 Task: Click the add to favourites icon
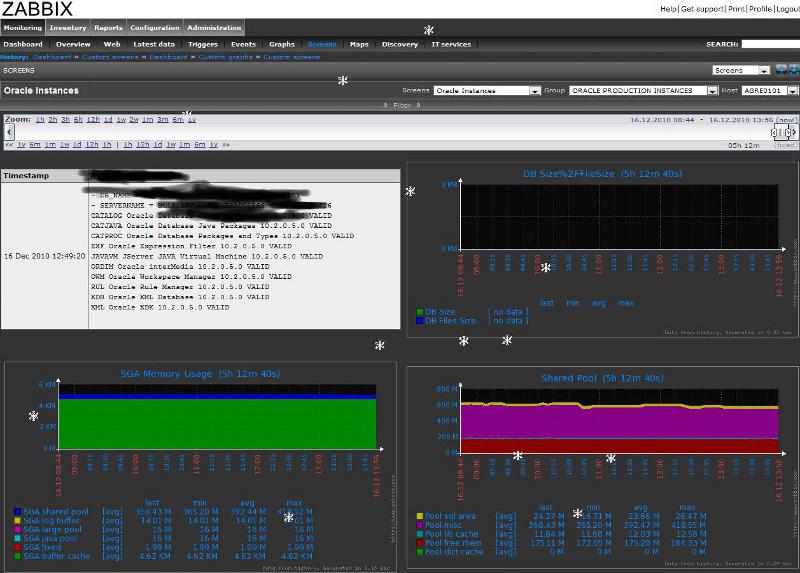[x=780, y=71]
